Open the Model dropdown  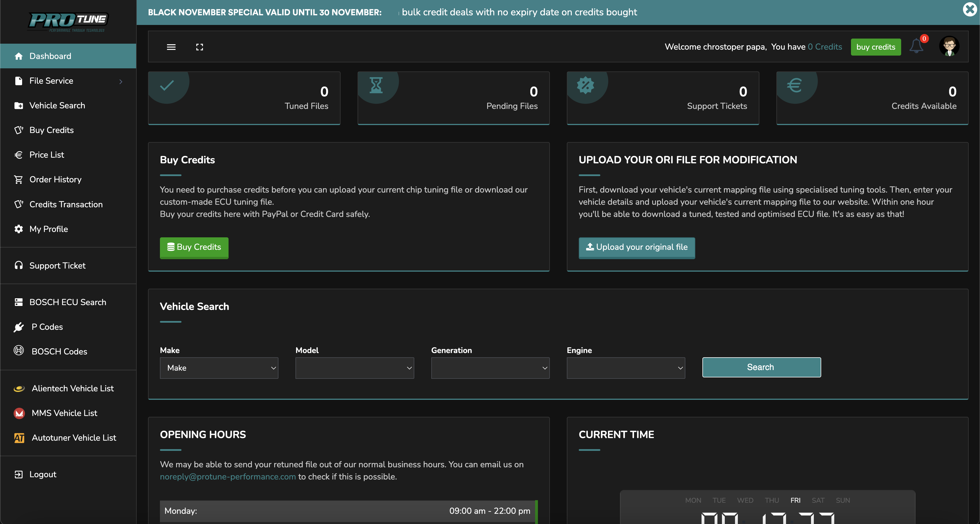coord(354,368)
